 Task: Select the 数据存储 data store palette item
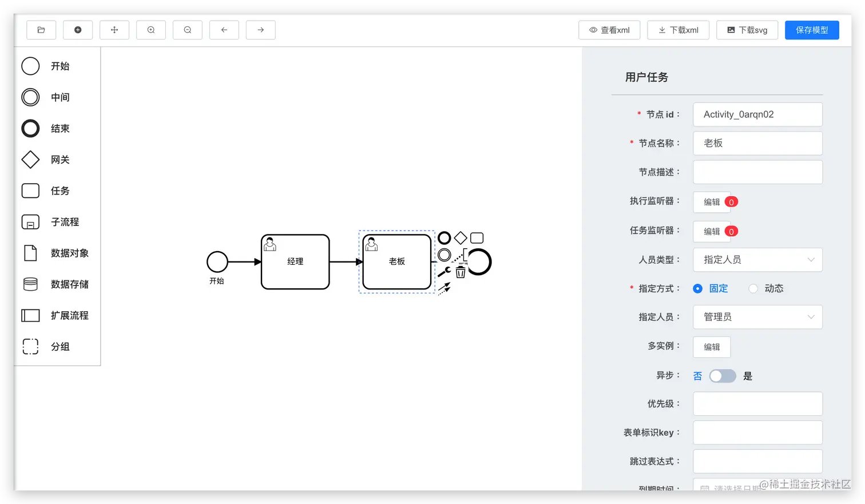(55, 284)
